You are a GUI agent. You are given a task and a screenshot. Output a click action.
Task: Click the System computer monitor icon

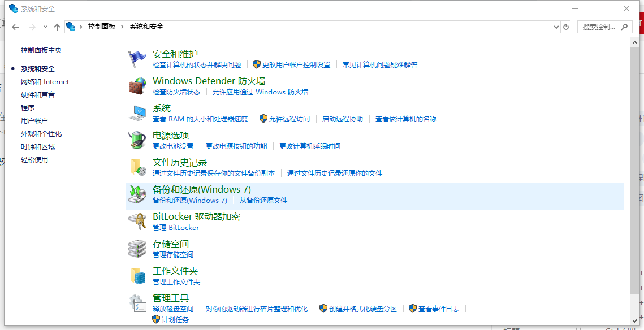[x=137, y=113]
